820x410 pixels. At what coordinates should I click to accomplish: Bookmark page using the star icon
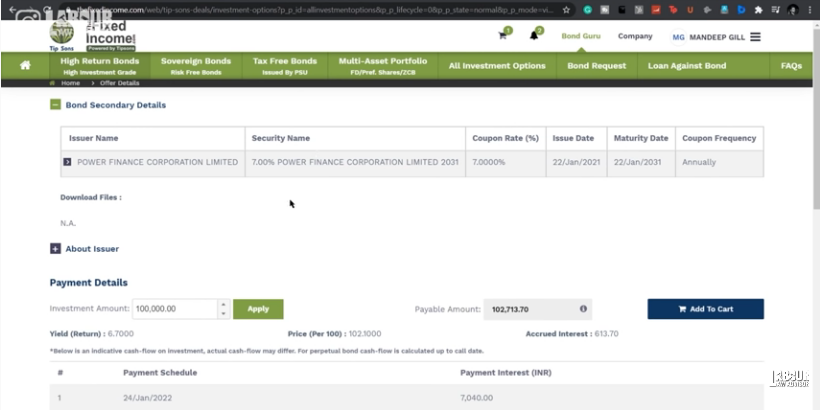[566, 9]
